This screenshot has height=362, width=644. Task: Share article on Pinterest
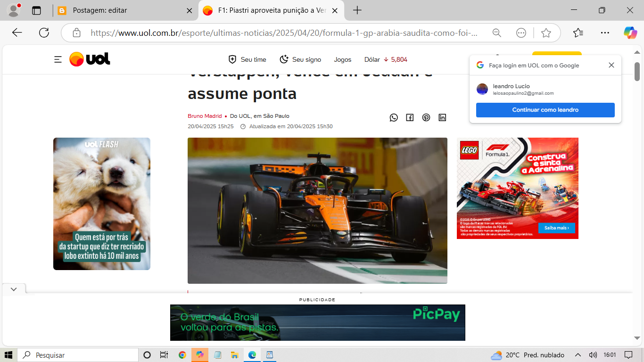click(426, 117)
